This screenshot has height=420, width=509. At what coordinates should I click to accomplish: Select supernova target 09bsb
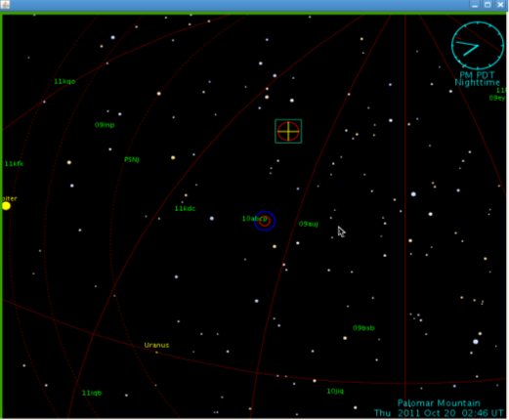click(363, 328)
